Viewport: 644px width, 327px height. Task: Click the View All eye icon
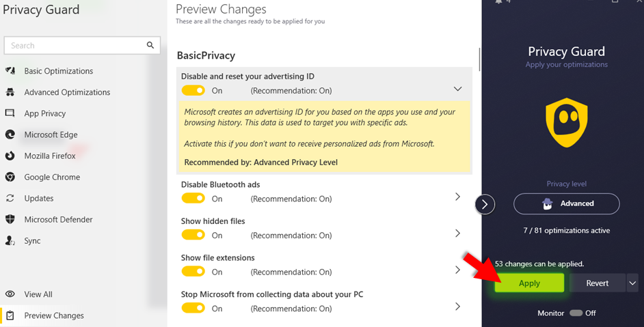(x=10, y=294)
